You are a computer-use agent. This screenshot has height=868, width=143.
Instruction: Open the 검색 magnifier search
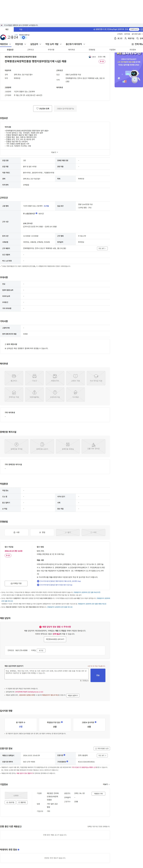coord(140,38)
